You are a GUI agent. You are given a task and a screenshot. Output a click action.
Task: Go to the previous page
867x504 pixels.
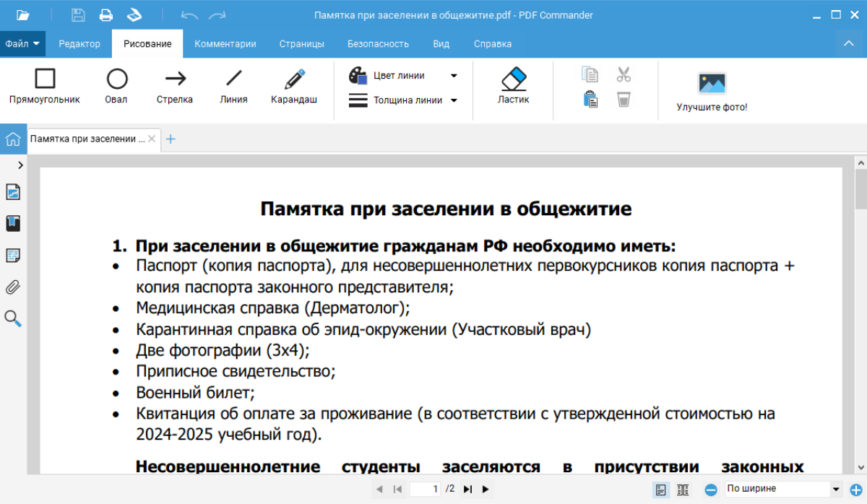coord(379,490)
